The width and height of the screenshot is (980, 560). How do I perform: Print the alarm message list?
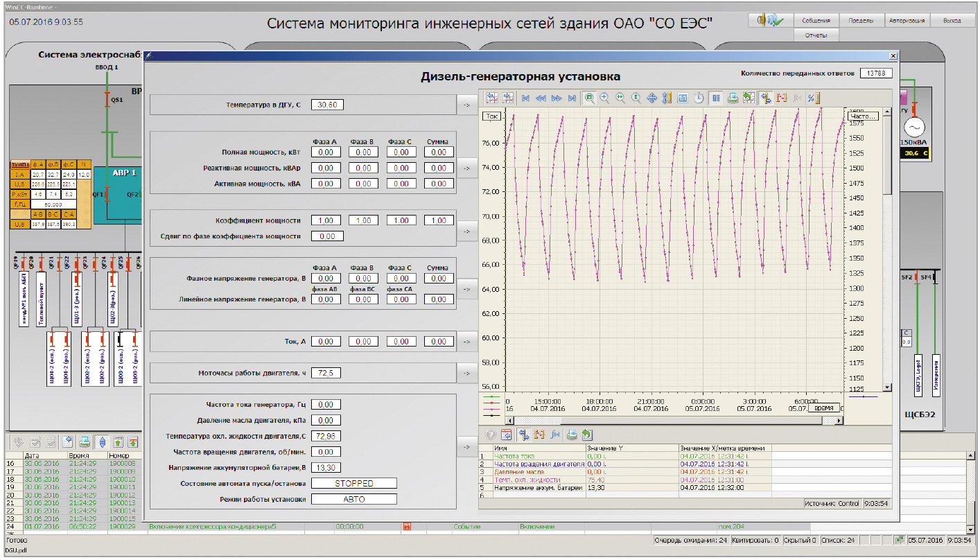[x=85, y=441]
